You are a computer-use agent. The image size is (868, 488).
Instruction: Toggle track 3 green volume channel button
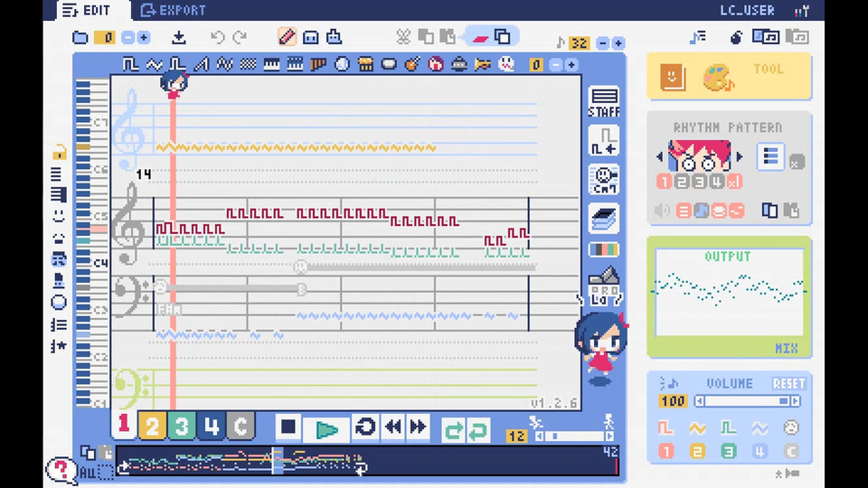[729, 451]
